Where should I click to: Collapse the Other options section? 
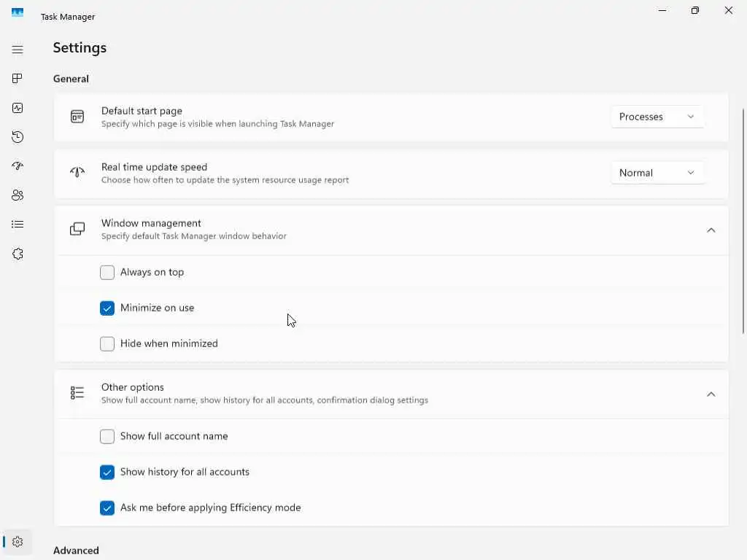click(711, 394)
